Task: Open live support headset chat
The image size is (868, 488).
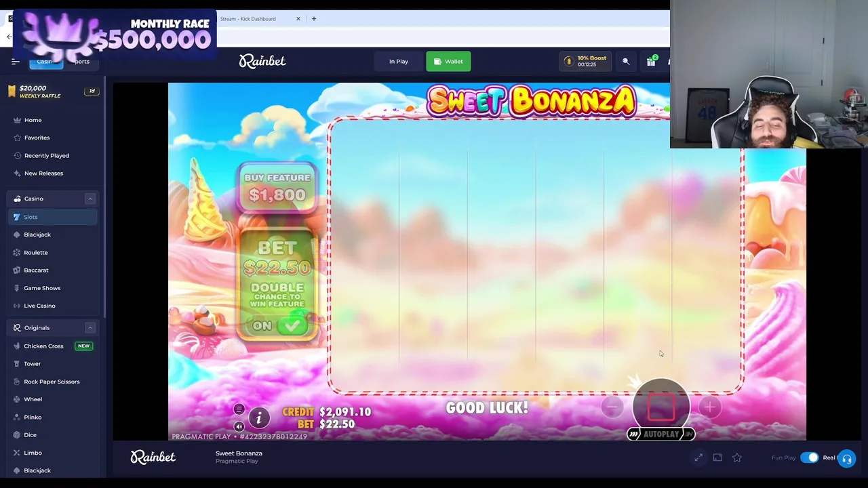Action: tap(846, 459)
